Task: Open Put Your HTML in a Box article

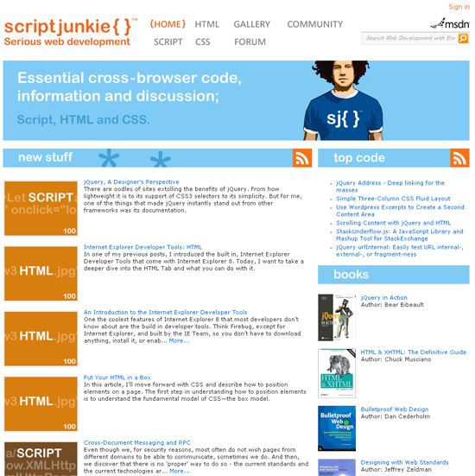Action: 117,378
